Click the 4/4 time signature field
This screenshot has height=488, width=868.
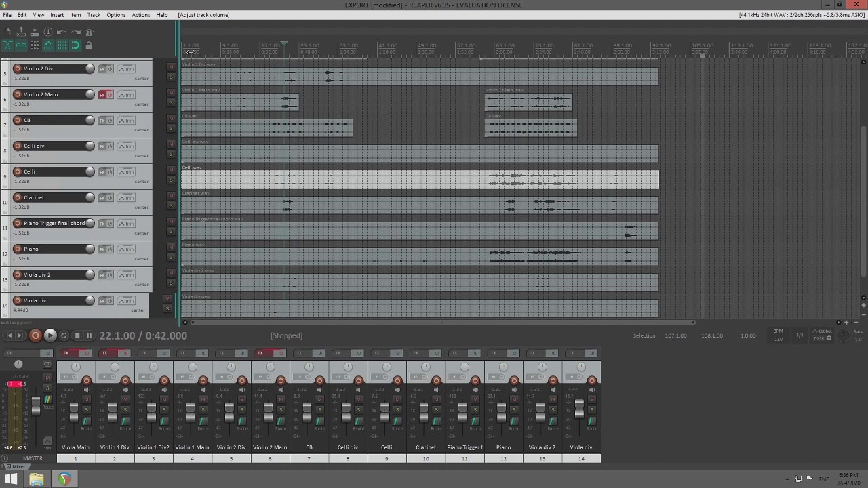coord(800,335)
